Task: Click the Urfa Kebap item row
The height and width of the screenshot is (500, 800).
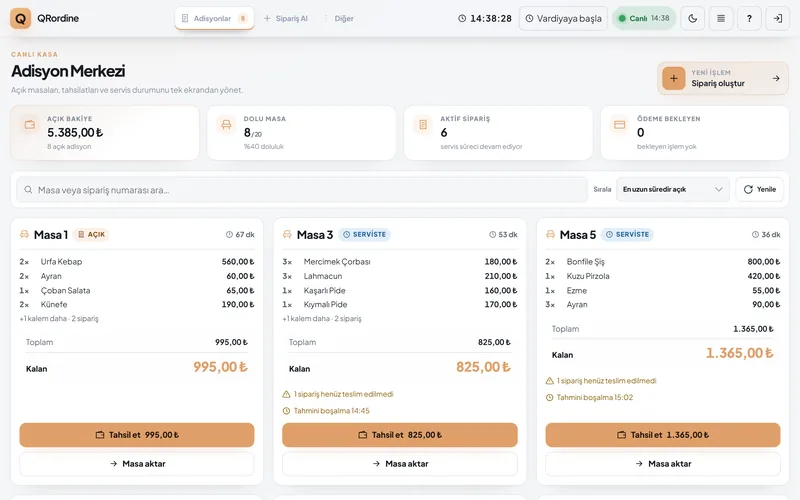Action: 137,262
